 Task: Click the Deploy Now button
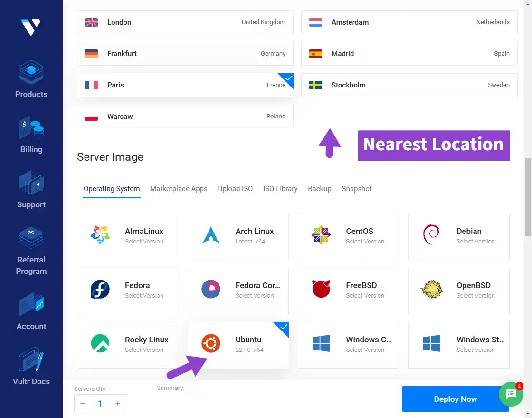point(455,399)
